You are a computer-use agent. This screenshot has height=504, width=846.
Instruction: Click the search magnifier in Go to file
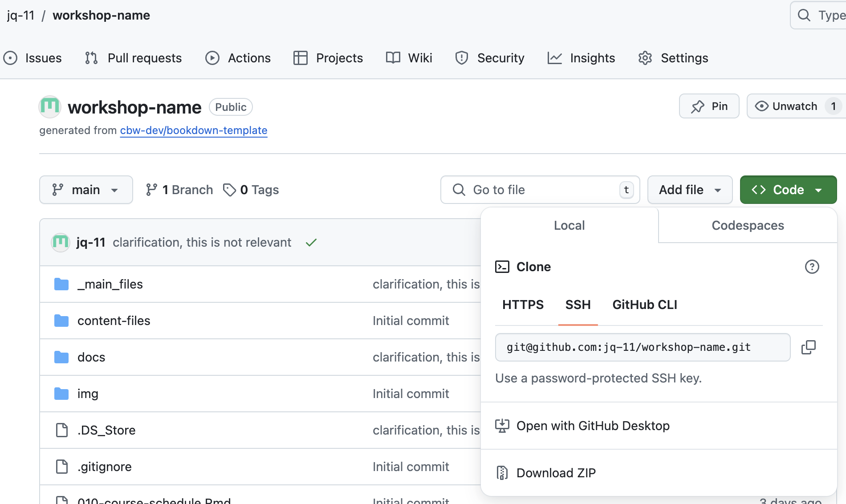(x=459, y=190)
